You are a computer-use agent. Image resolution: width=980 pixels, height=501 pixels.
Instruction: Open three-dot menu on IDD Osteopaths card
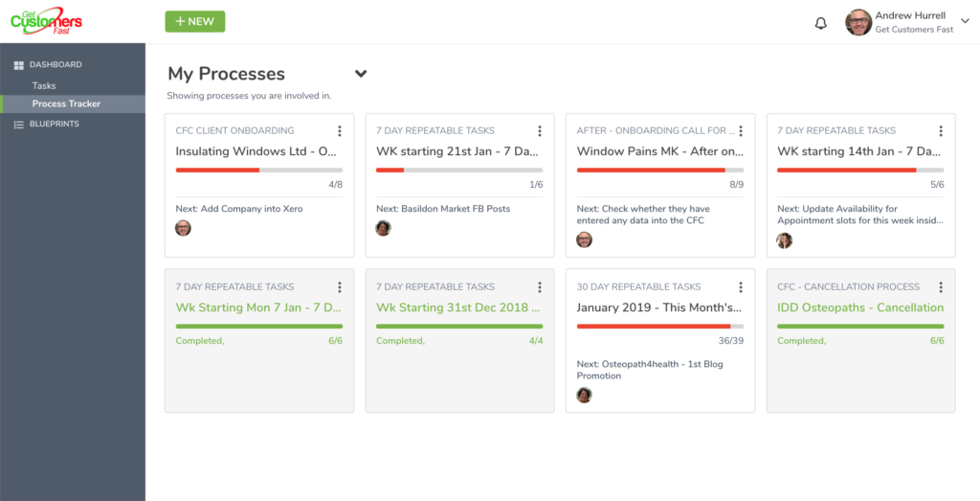(x=941, y=287)
